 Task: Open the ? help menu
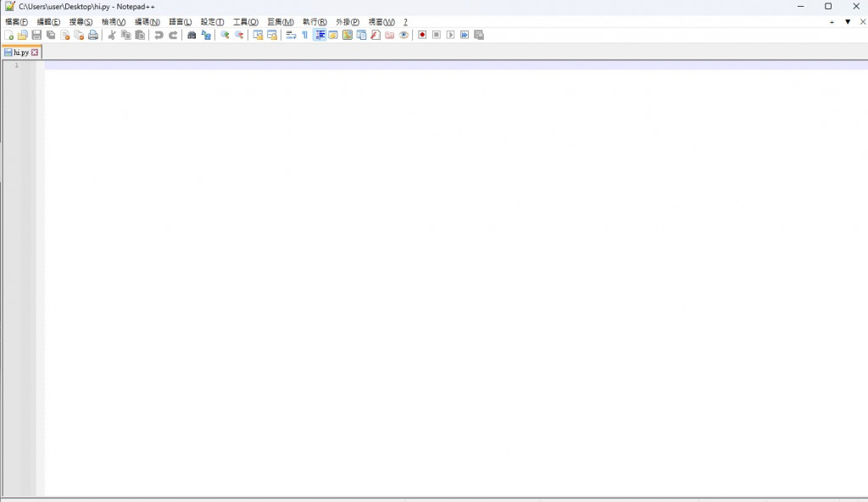(x=405, y=22)
